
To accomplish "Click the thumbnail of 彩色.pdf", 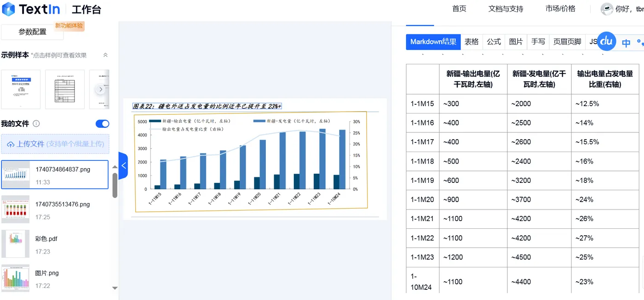I will click(16, 244).
